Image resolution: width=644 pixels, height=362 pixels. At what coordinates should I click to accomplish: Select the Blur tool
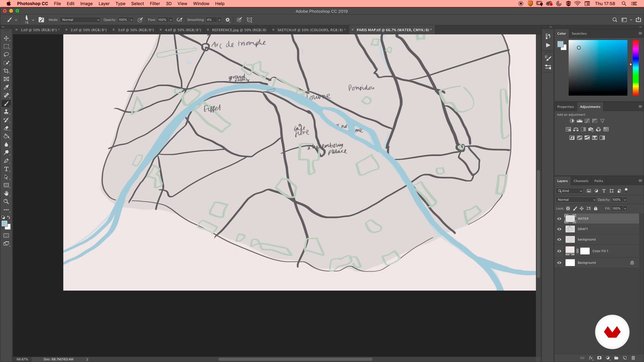click(x=6, y=144)
